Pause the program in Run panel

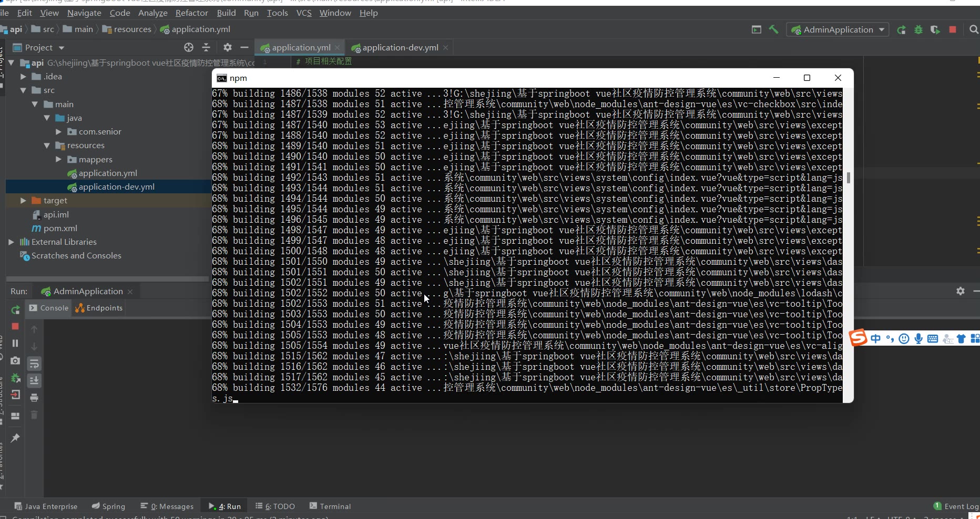[x=15, y=343]
